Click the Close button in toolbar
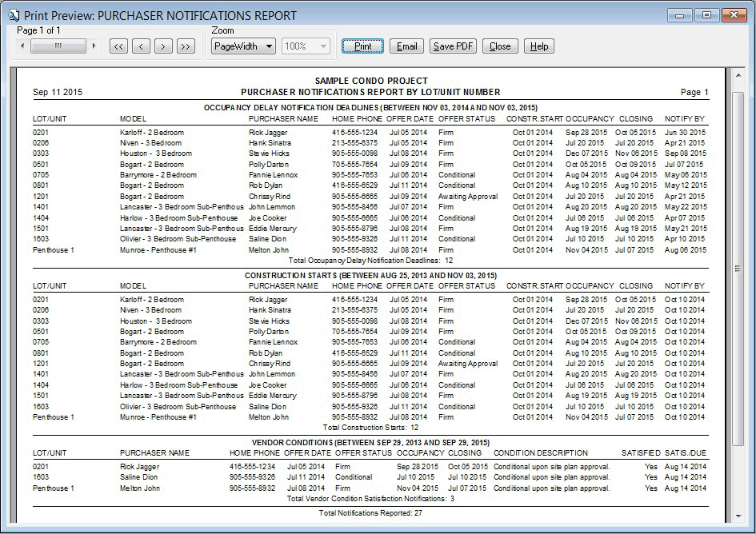The height and width of the screenshot is (534, 756). coord(500,46)
